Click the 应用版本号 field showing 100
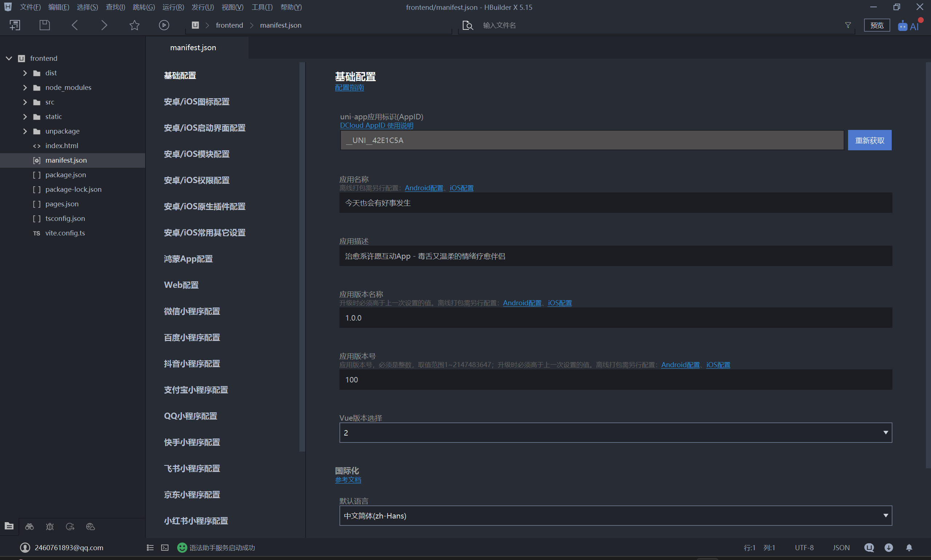 coord(616,380)
